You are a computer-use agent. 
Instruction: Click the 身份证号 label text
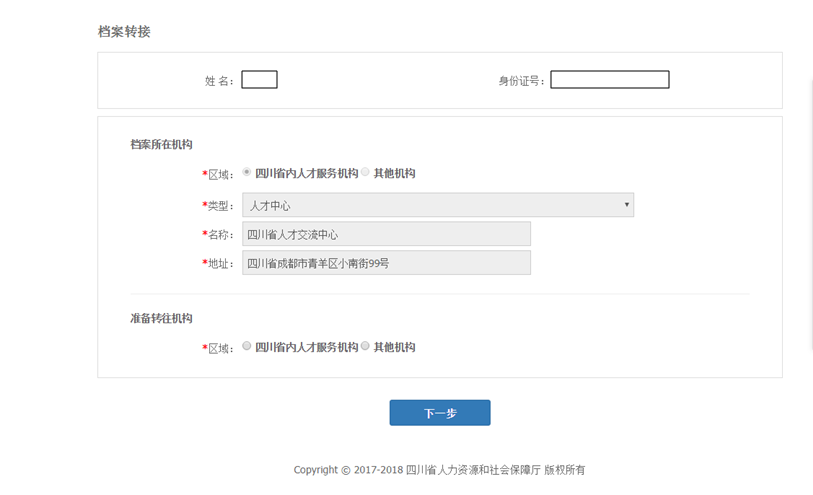click(x=521, y=81)
